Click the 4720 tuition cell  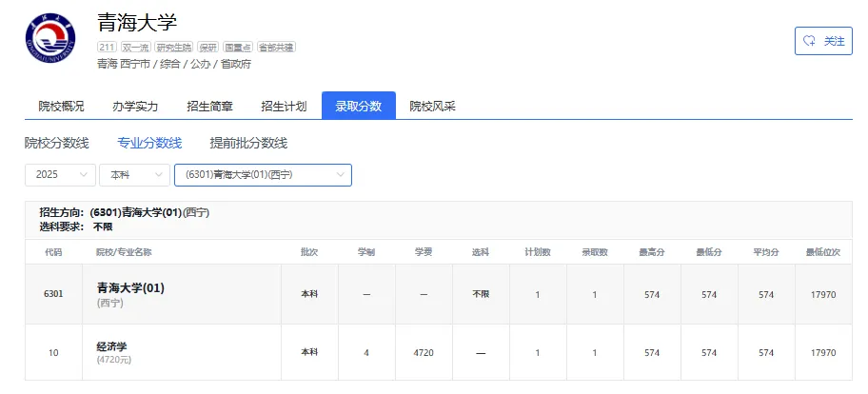tap(424, 352)
